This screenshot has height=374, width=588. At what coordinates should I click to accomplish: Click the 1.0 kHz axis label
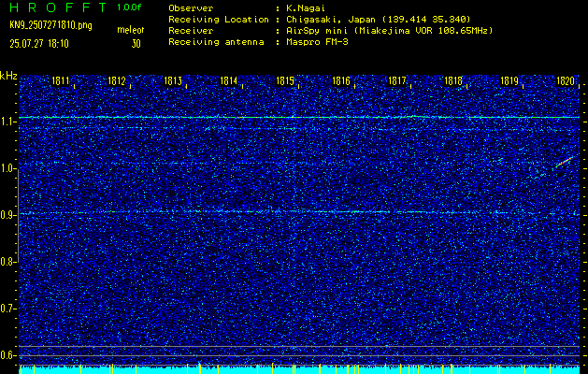click(x=7, y=169)
